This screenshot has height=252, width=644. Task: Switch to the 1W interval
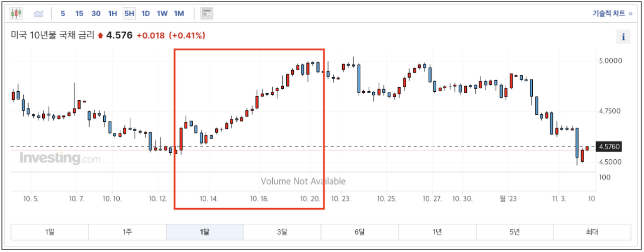click(x=162, y=14)
